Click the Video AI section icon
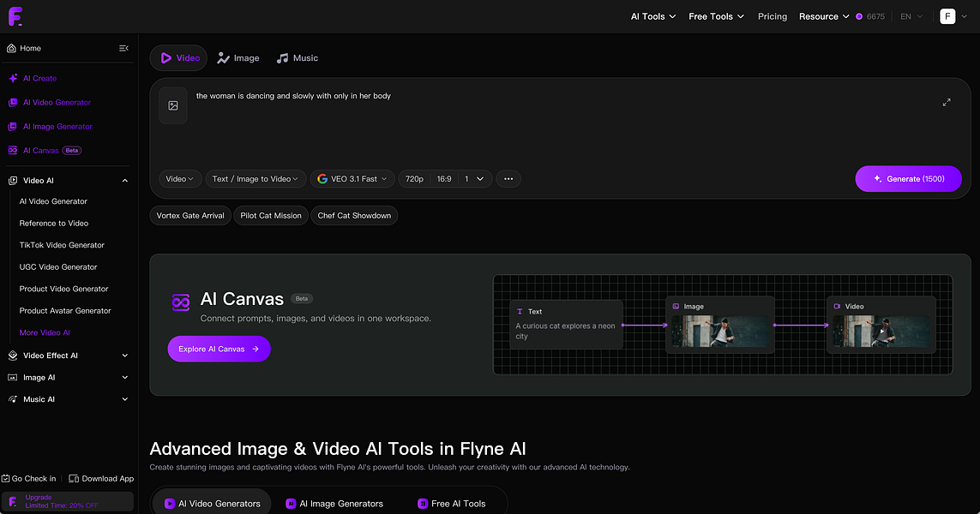This screenshot has width=980, height=514. click(13, 181)
